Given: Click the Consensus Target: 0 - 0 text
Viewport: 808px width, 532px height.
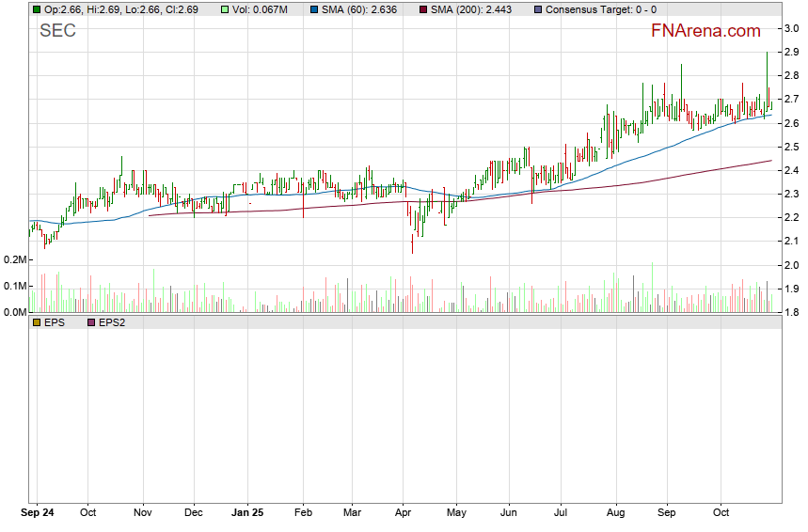Looking at the screenshot, I should point(602,8).
